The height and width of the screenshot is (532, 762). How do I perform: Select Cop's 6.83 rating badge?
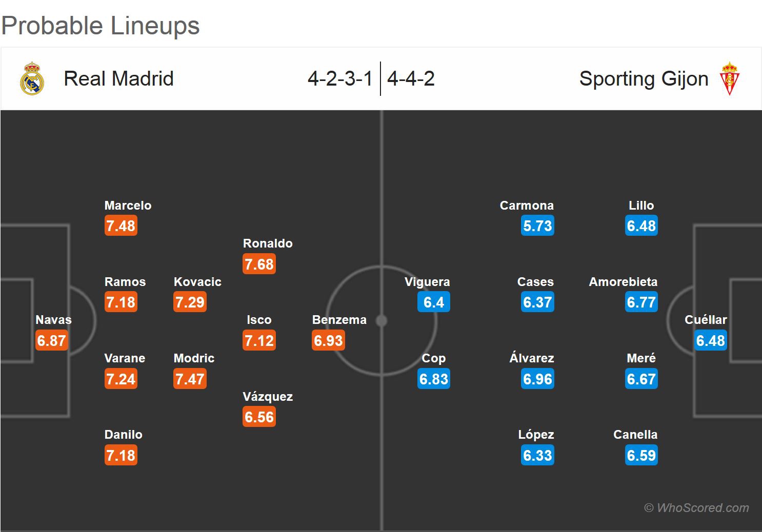433,379
